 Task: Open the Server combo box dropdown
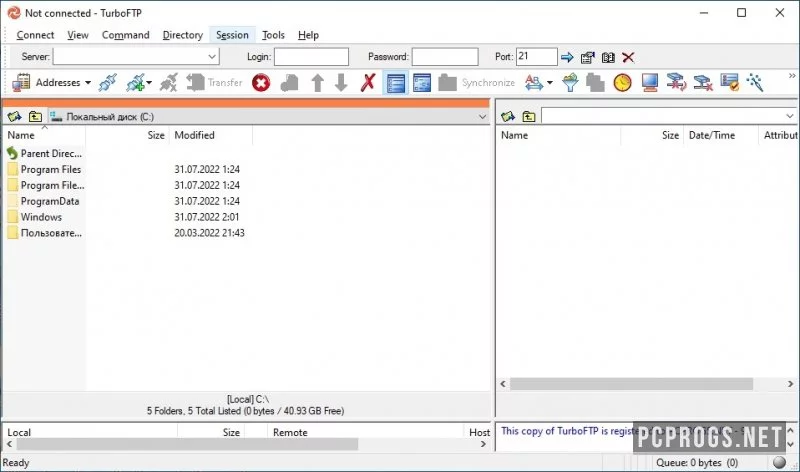(212, 57)
